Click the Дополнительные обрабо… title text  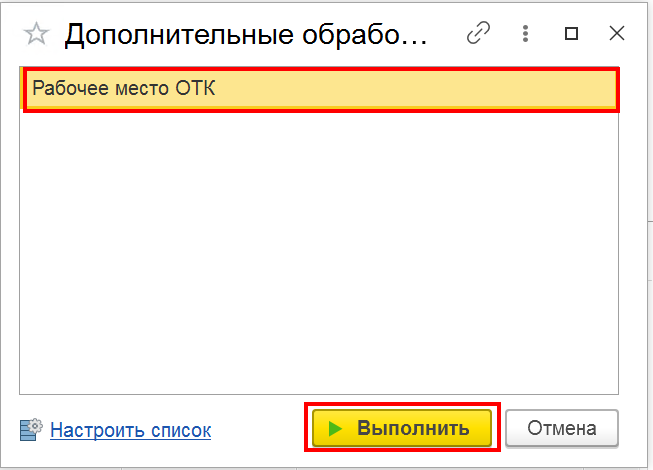[246, 34]
